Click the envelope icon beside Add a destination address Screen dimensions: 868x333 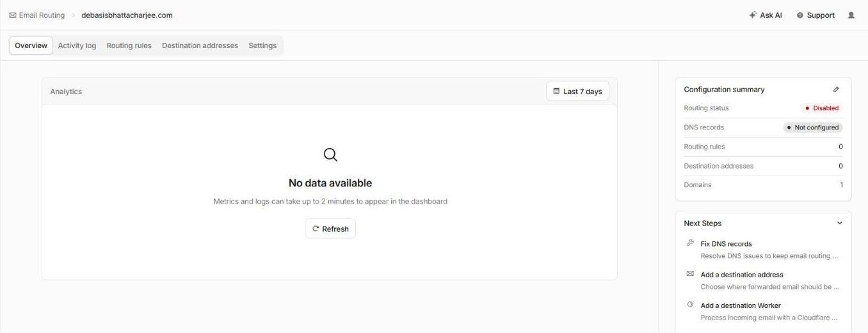(x=690, y=273)
